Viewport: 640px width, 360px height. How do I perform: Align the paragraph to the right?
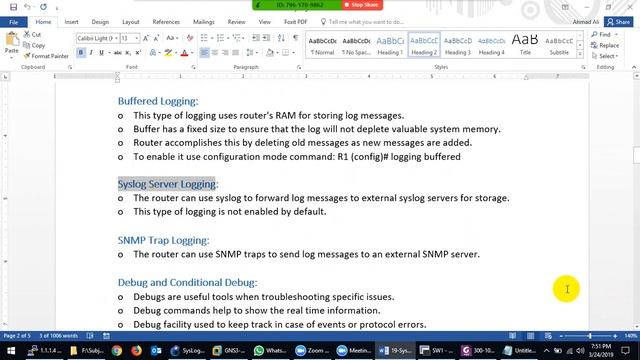(225, 53)
